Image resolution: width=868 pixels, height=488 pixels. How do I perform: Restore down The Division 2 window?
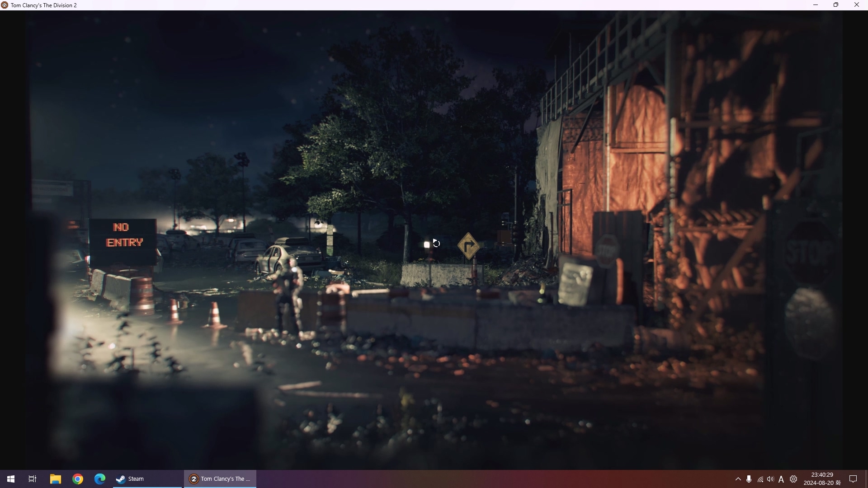coord(836,5)
